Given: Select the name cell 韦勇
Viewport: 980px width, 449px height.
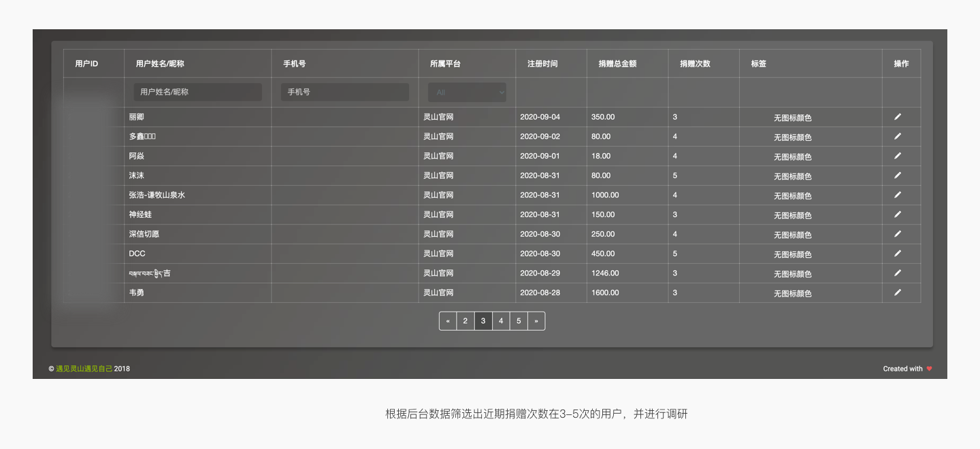Looking at the screenshot, I should click(x=136, y=293).
